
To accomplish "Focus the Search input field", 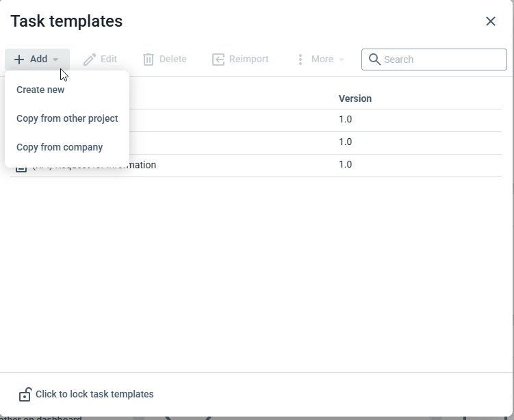I will [441, 60].
